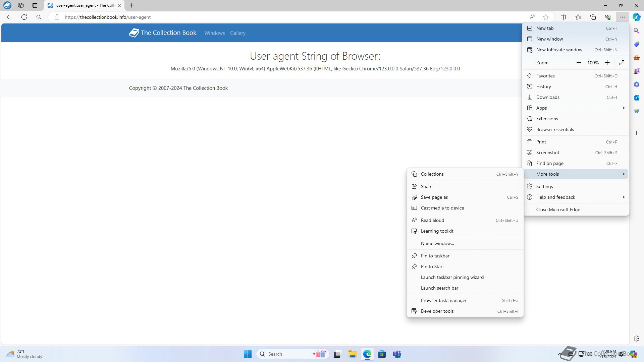Open Extensions menu entry
644x362 pixels.
(576, 119)
